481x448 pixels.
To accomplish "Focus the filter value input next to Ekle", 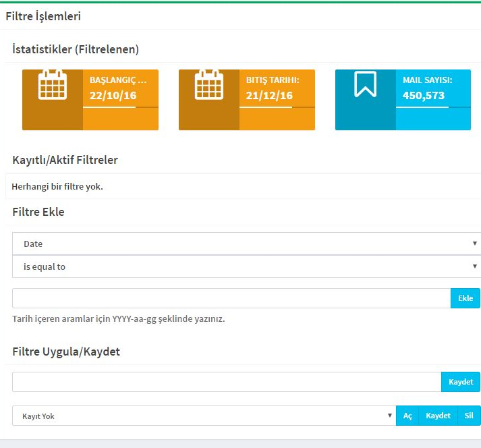I will [231, 298].
